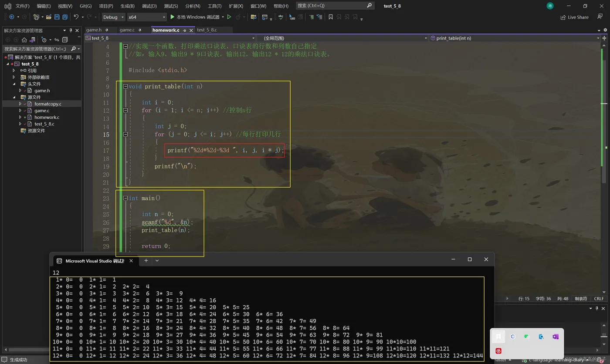Select homework.c in Solution Explorer
The width and height of the screenshot is (610, 364).
click(47, 117)
